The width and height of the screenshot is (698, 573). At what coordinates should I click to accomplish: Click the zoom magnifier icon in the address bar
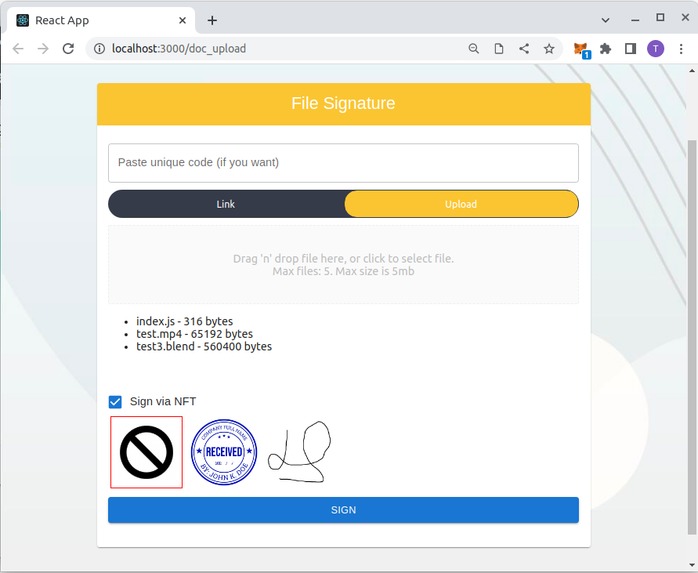(x=474, y=49)
